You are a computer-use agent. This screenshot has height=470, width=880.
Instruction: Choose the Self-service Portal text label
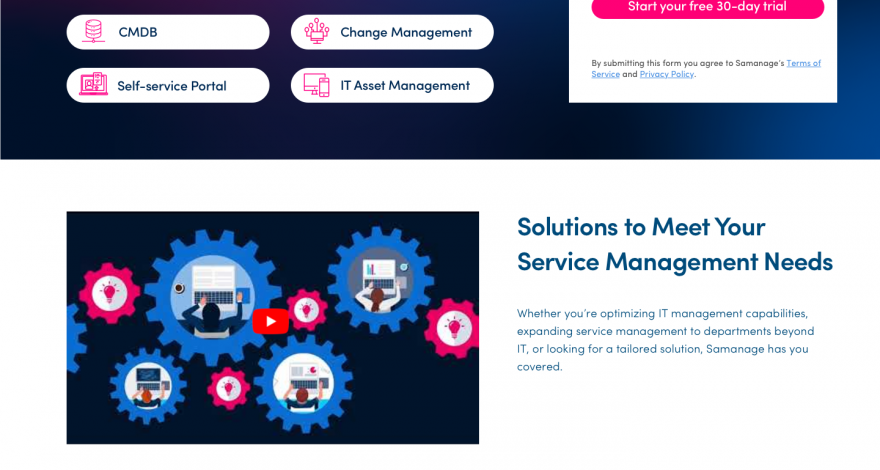point(171,86)
